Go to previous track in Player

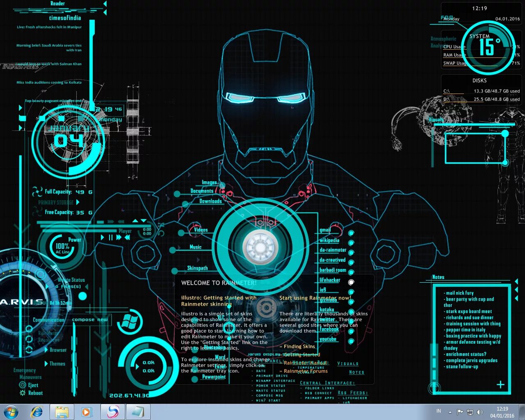[127, 237]
